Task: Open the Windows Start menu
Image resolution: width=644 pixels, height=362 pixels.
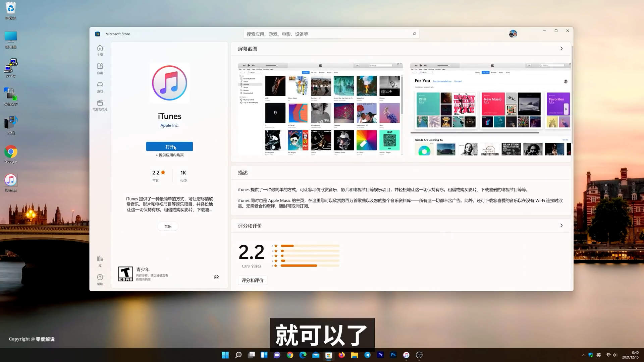Action: tap(225, 355)
